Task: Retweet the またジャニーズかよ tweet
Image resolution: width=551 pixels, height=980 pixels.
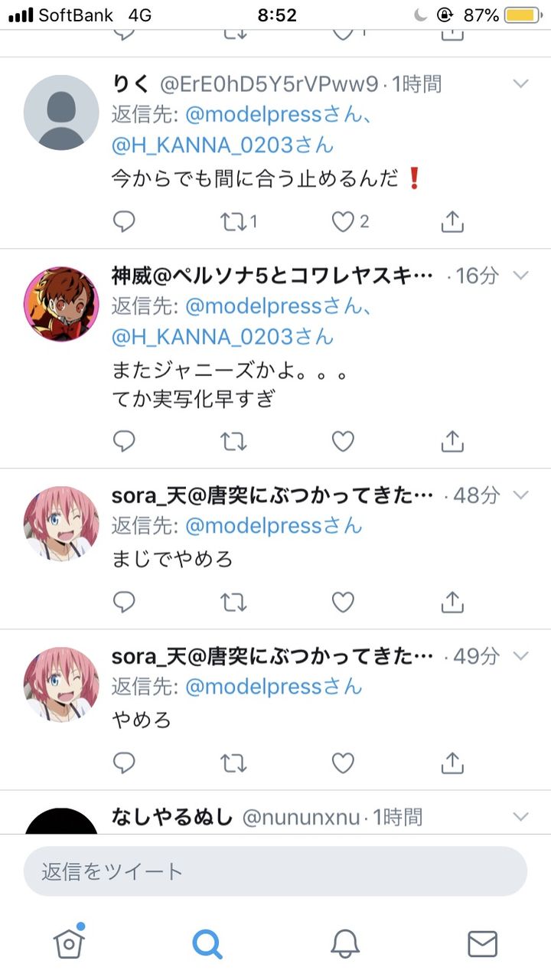Action: pos(233,441)
